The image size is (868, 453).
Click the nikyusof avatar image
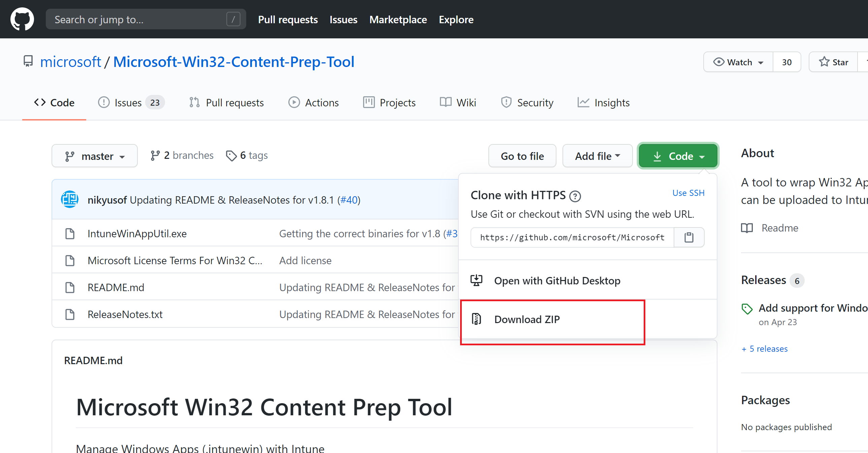[70, 199]
